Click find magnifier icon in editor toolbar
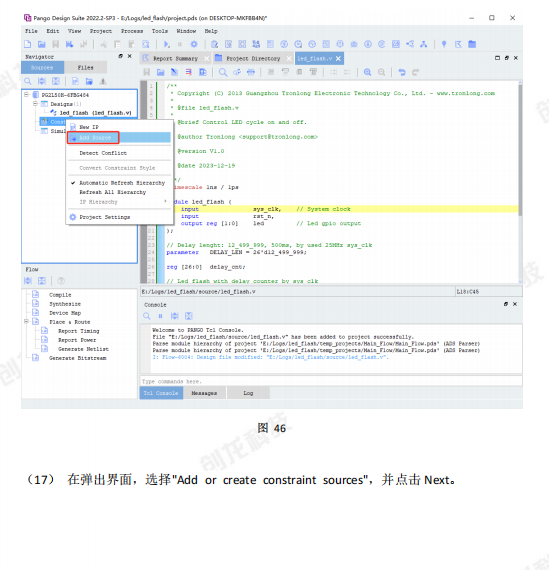This screenshot has width=549, height=570. pyautogui.click(x=223, y=72)
